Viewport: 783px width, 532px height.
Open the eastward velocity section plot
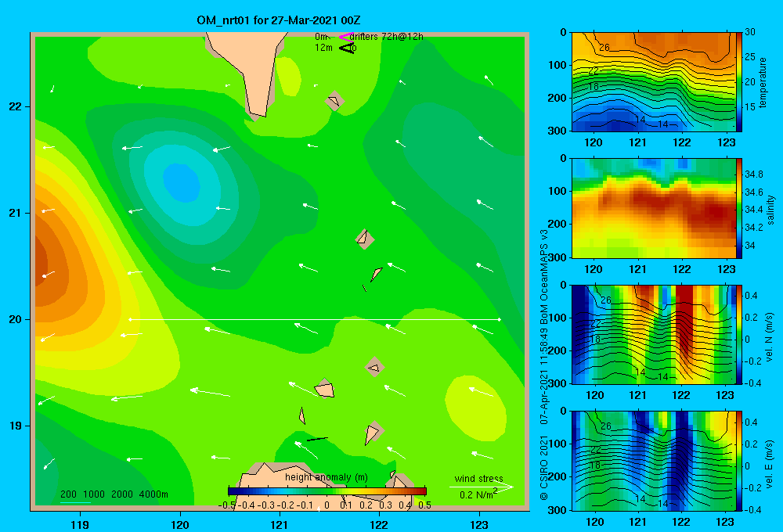(x=654, y=461)
